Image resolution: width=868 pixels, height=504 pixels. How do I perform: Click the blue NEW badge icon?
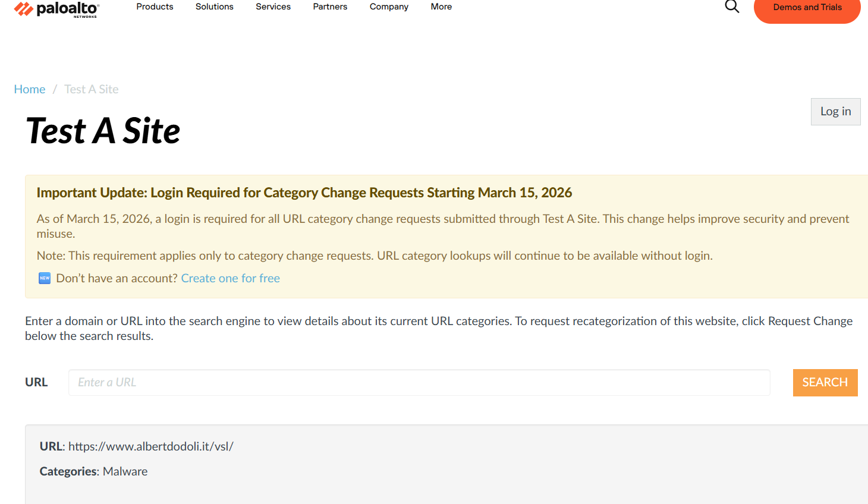45,278
